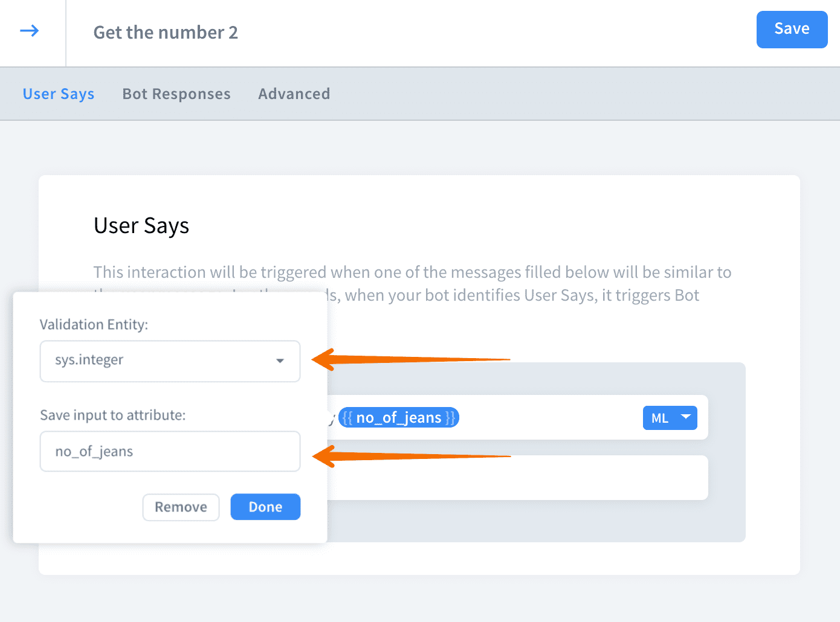Click the interaction trigger description text
This screenshot has width=840, height=622.
(x=412, y=272)
